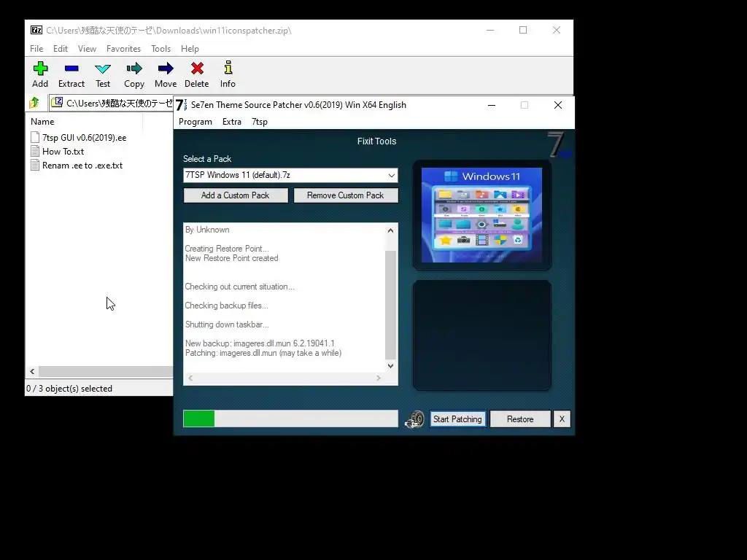Click the small X button beside Restore
Viewport: 747px width, 560px height.
[562, 419]
